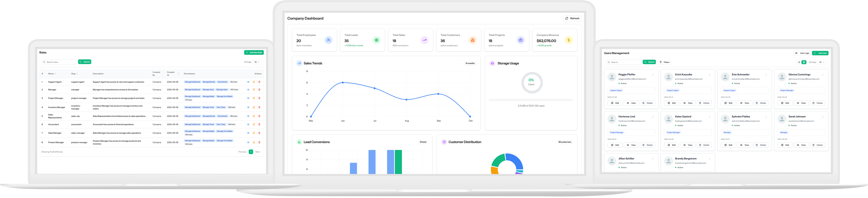868x198 pixels.
Task: Click the Company Revenue dollar icon
Action: click(569, 40)
